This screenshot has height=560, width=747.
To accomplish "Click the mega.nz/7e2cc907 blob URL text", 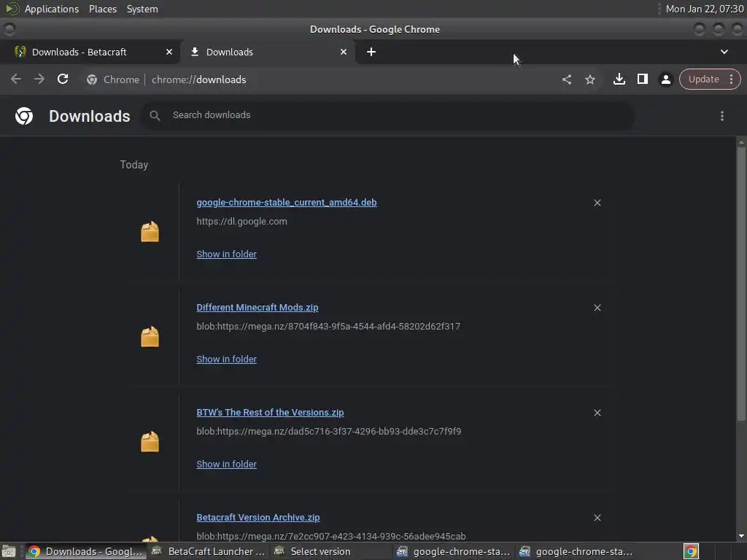I will pyautogui.click(x=331, y=536).
